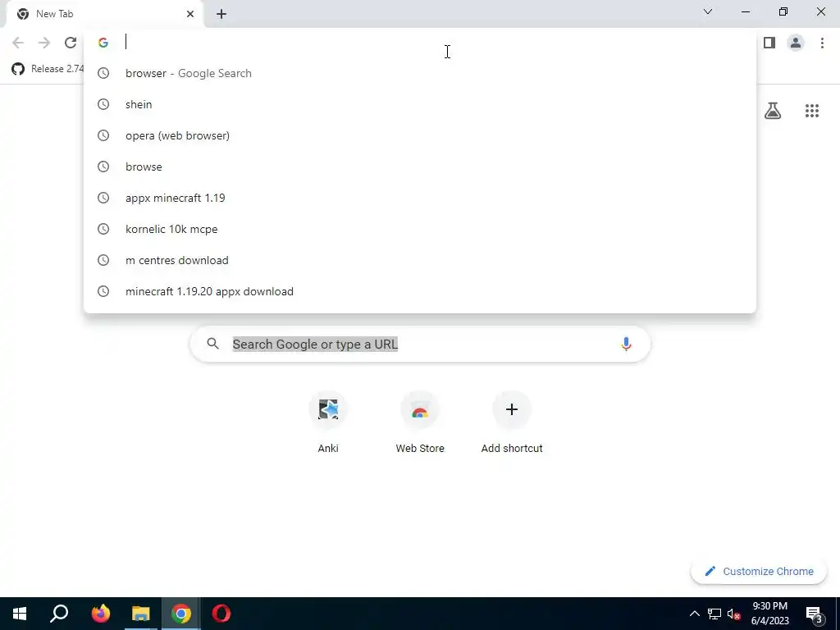Launch Firefox from the taskbar
The width and height of the screenshot is (840, 630).
point(100,614)
